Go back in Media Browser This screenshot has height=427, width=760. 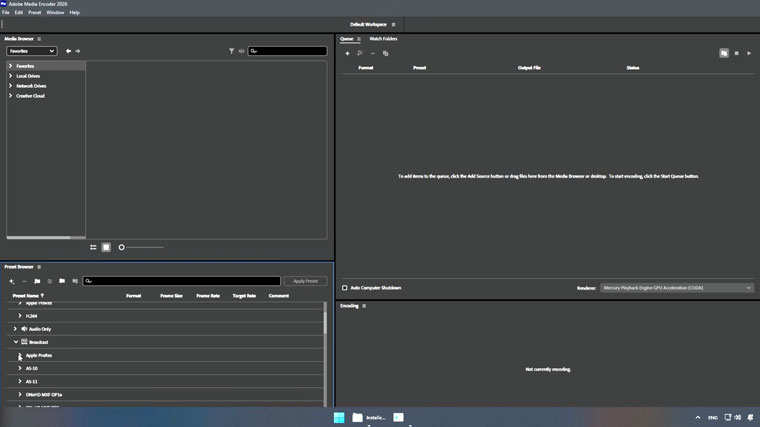click(68, 51)
